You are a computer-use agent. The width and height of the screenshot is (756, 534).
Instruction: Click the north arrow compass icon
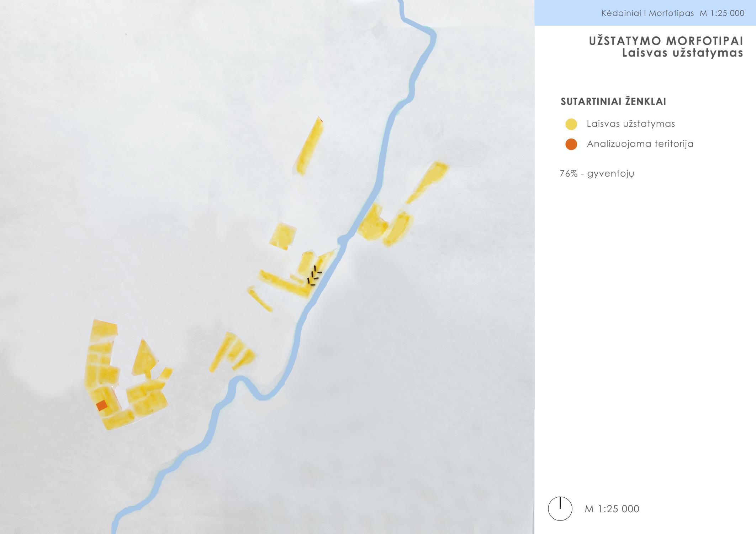pos(560,509)
